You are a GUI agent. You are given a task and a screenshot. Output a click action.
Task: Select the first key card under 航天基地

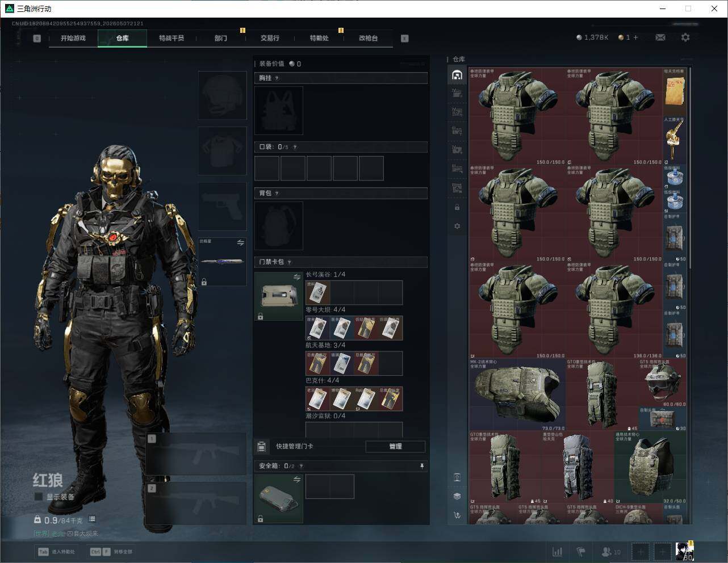(x=318, y=363)
